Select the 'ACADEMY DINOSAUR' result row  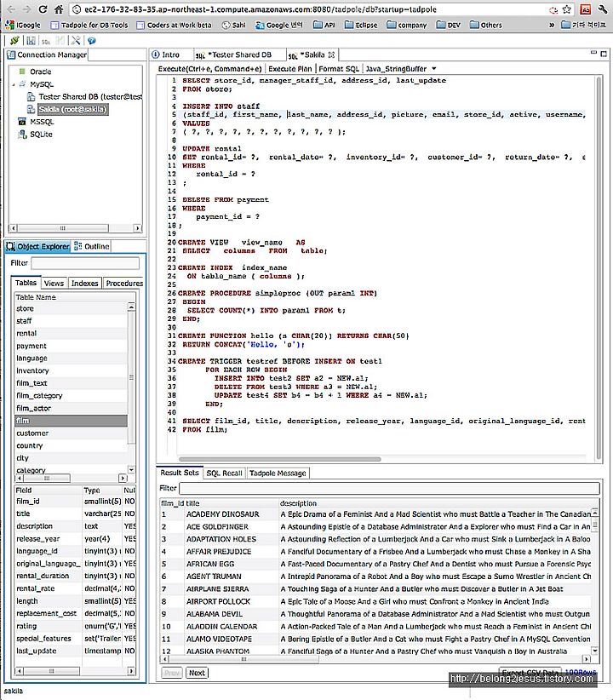coord(376,514)
